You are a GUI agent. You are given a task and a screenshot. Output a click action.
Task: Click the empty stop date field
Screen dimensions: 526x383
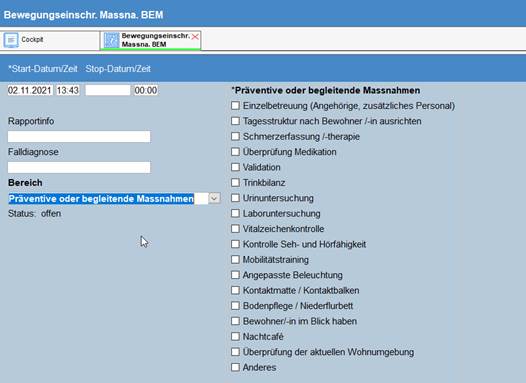click(x=108, y=90)
